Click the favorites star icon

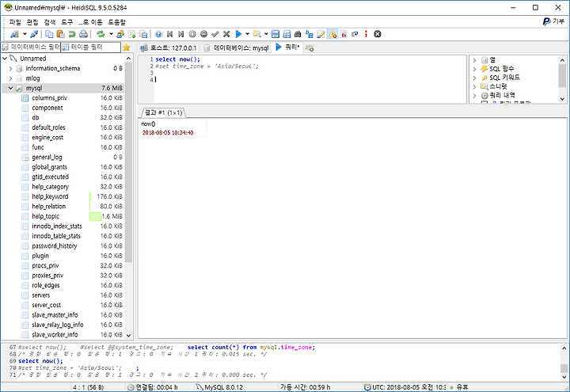[126, 48]
